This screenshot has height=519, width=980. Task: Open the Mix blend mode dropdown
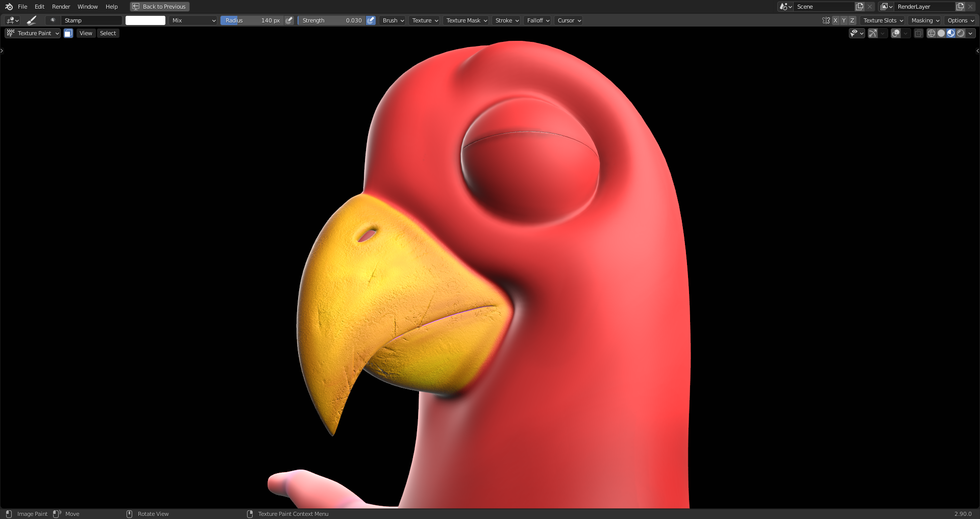(x=193, y=20)
